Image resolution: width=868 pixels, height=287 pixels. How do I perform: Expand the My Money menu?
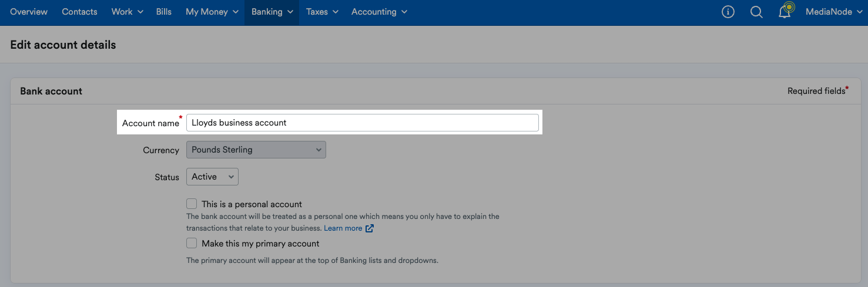[x=212, y=12]
